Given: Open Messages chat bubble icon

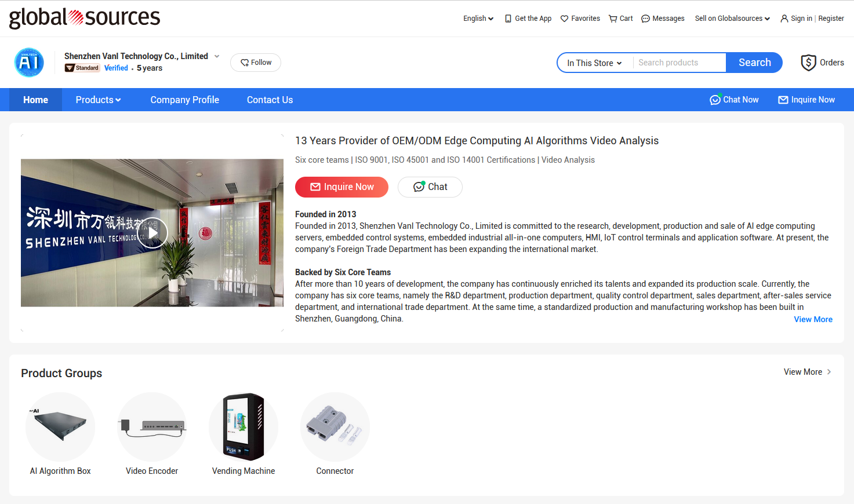Looking at the screenshot, I should 645,19.
